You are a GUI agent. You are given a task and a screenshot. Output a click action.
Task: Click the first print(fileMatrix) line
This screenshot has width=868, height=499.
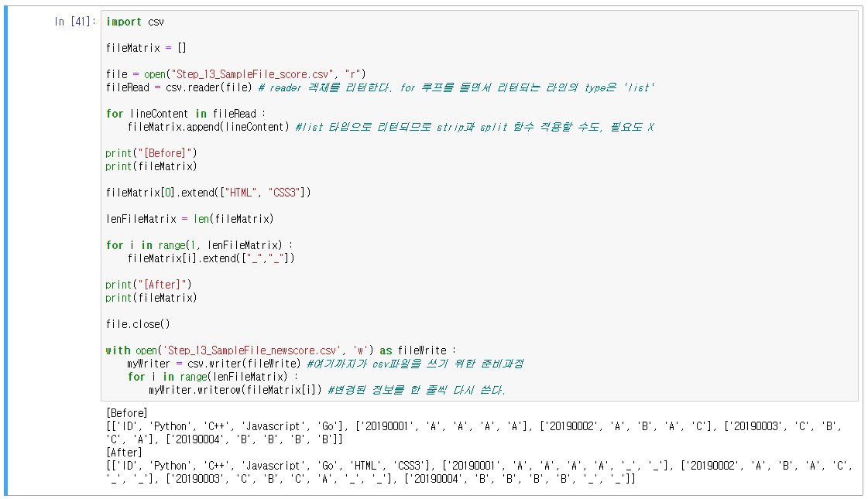[151, 166]
